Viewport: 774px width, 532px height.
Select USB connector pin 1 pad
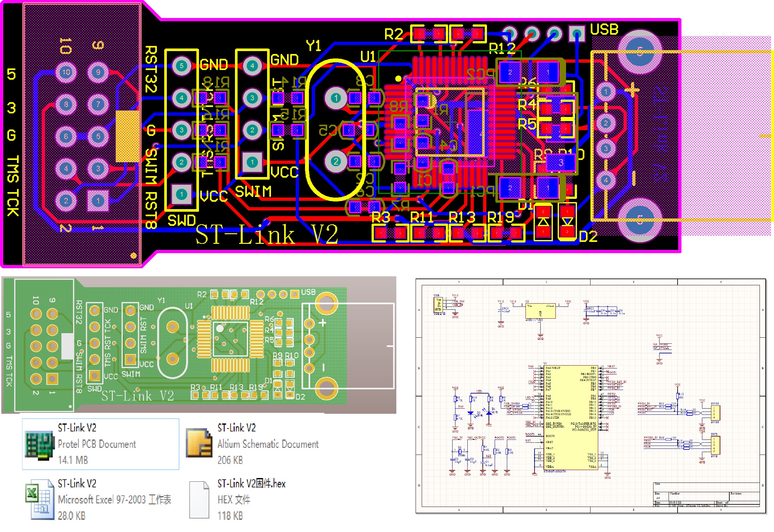tap(605, 91)
